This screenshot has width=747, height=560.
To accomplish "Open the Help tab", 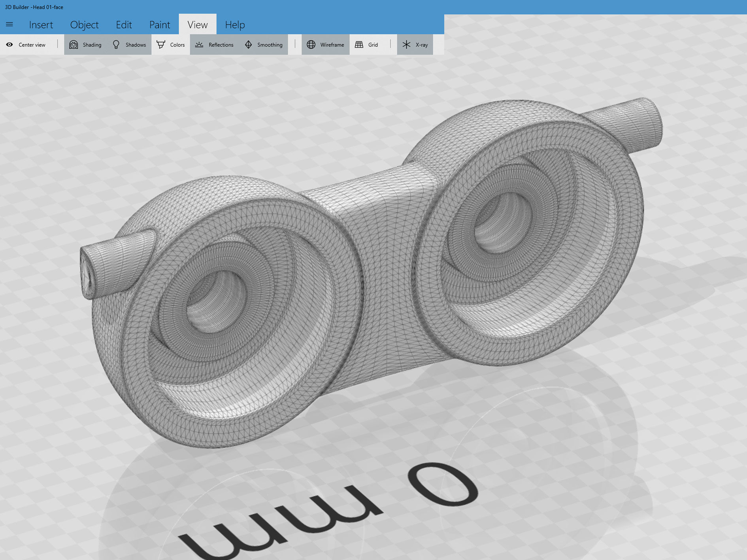I will (235, 25).
